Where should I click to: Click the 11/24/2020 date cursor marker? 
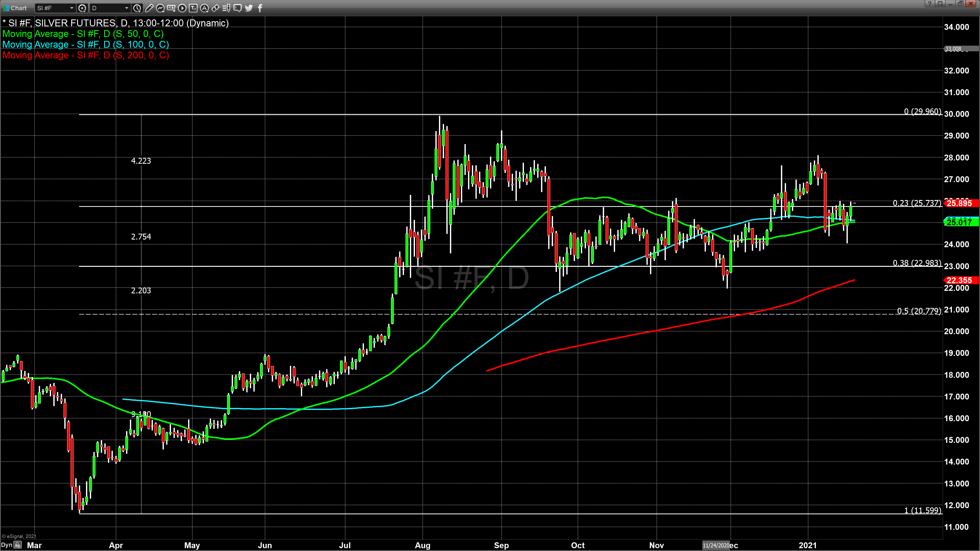click(716, 545)
